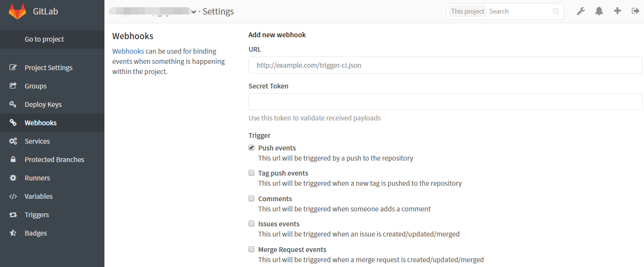Focus the Secret Token field
This screenshot has height=267, width=644.
tap(445, 102)
